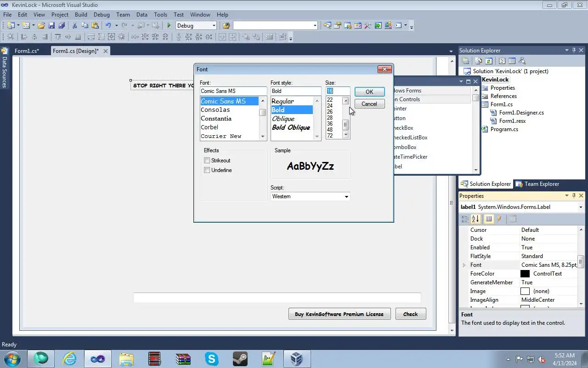Open the label1 object selector dropdown
Screen dimensions: 588x368
click(581, 207)
